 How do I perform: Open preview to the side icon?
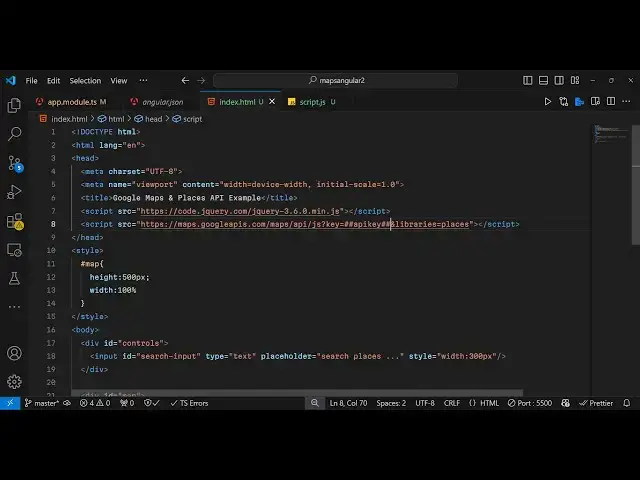595,101
